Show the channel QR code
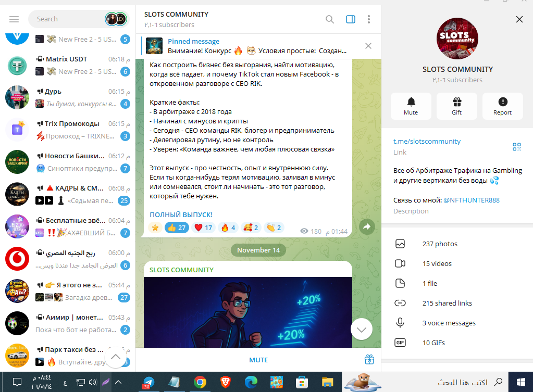The image size is (533, 392). pyautogui.click(x=517, y=147)
